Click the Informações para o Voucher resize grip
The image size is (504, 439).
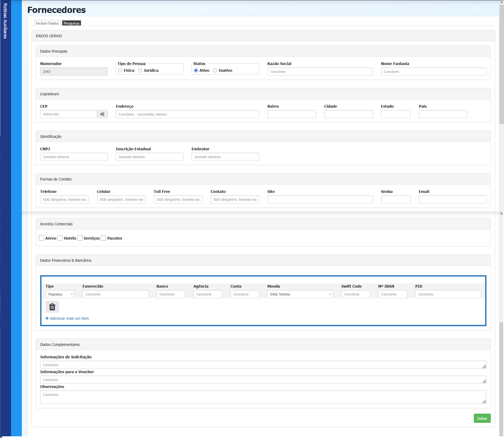484,381
